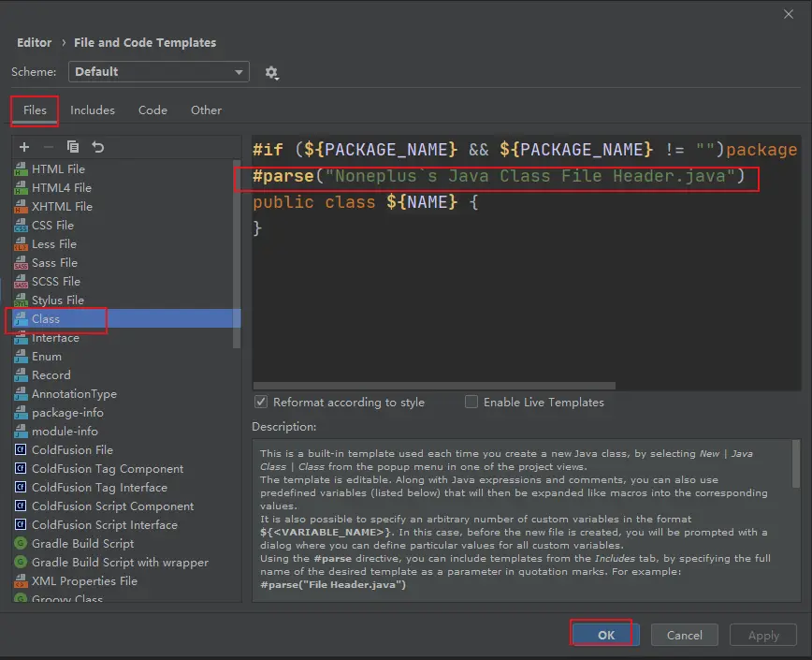Click the Apply button
Image resolution: width=812 pixels, height=660 pixels.
763,635
